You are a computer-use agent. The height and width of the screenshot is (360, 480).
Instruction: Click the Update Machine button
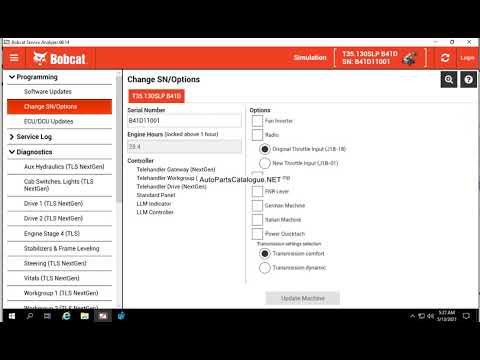(302, 298)
